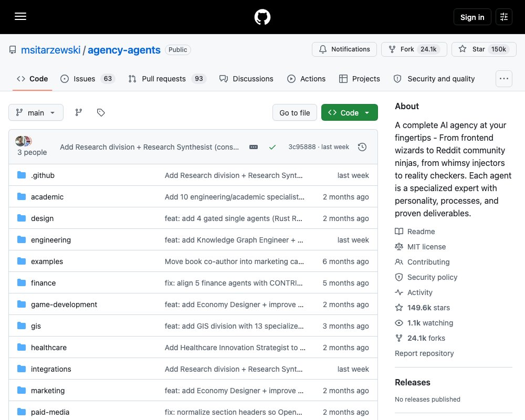View branches via branch icon
The width and height of the screenshot is (525, 420).
point(79,112)
